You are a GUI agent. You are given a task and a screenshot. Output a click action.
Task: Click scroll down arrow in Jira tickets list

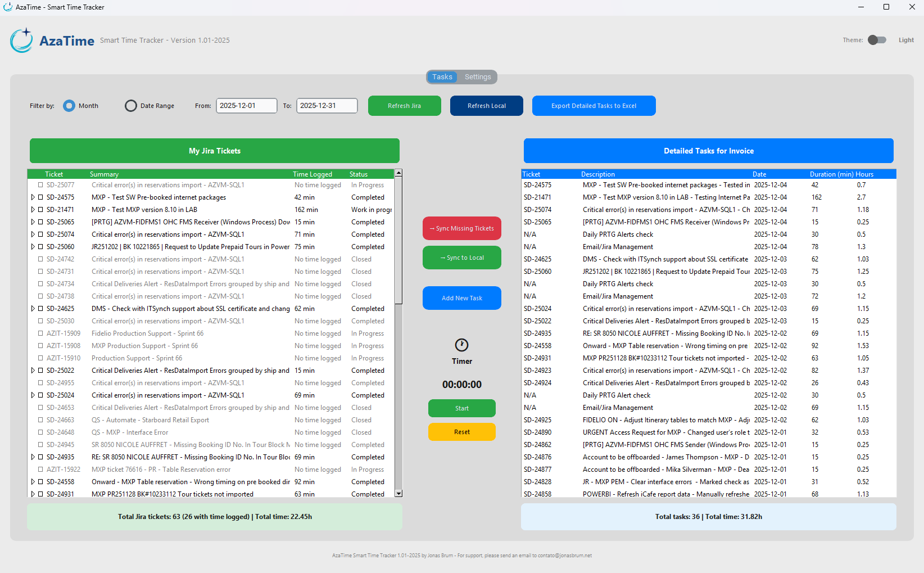point(398,493)
